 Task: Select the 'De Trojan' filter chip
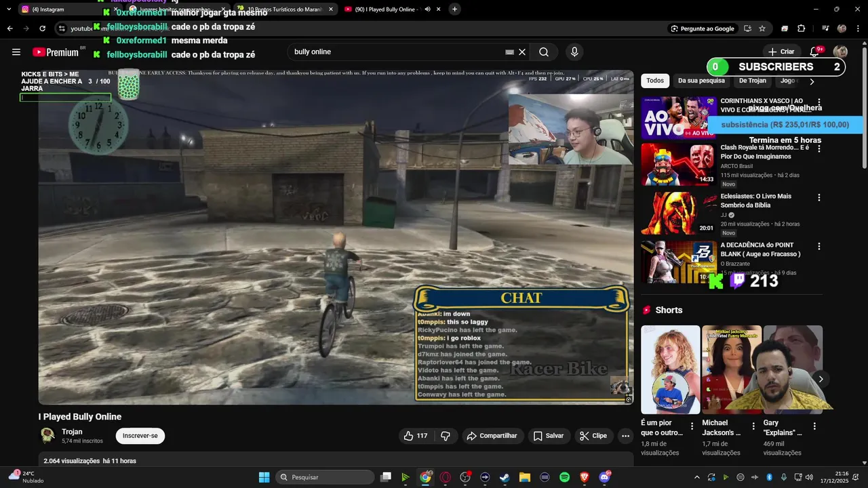pos(752,81)
